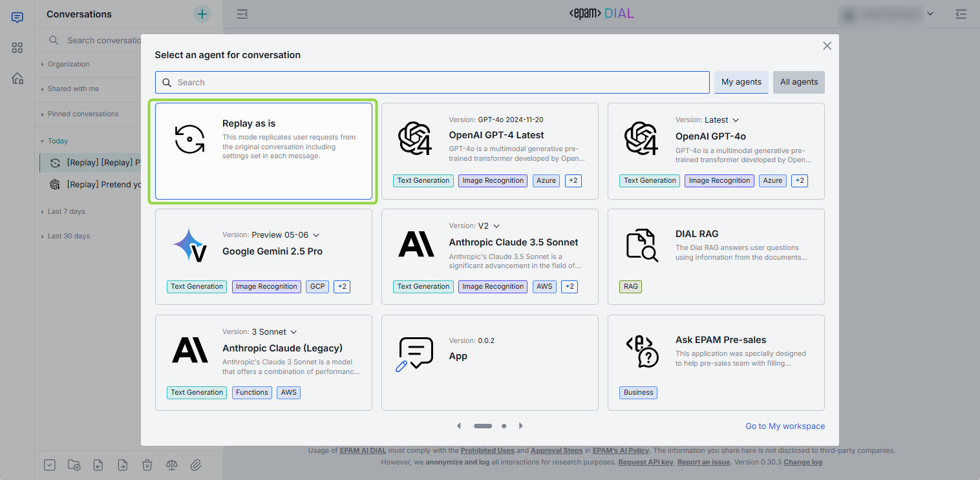
Task: Toggle the right side panel icon
Action: click(961, 14)
